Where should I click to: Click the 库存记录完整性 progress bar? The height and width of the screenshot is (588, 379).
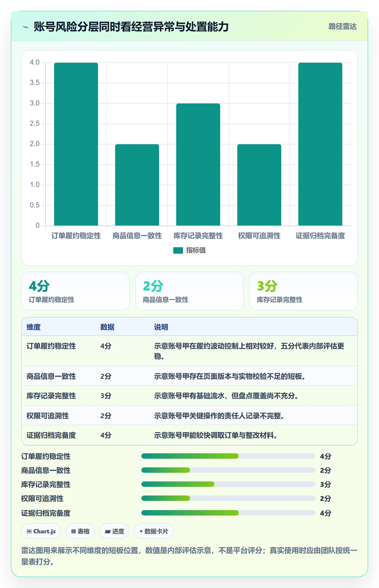pos(228,484)
